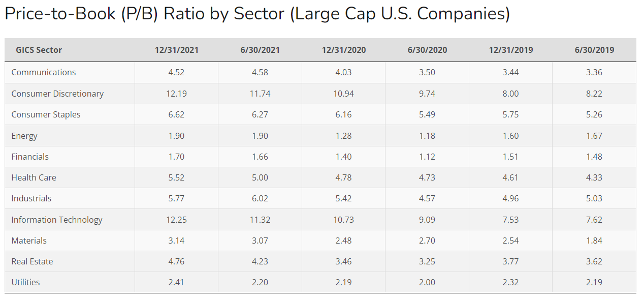This screenshot has height=300, width=644.
Task: Click the Price-to-Book Ratio by Sector title
Action: click(x=257, y=14)
